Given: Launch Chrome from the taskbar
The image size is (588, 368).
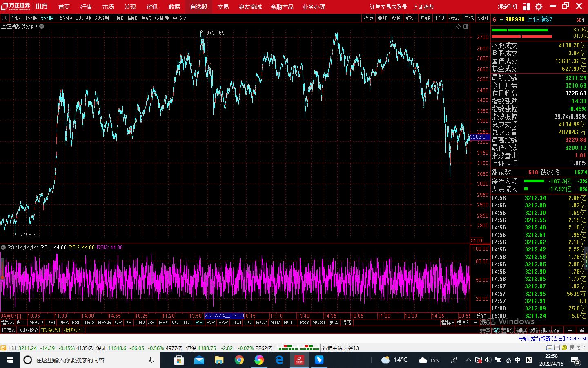Looking at the screenshot, I should (239, 360).
